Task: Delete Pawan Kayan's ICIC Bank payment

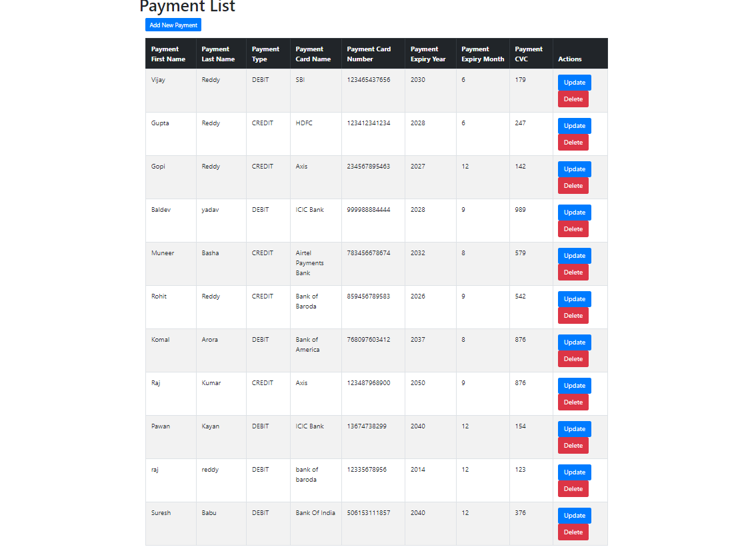Action: (x=573, y=446)
